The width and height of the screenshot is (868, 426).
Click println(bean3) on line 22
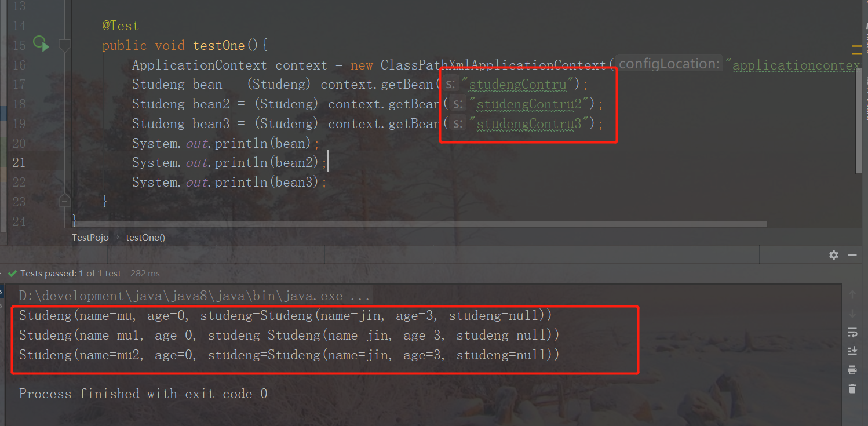coord(268,182)
